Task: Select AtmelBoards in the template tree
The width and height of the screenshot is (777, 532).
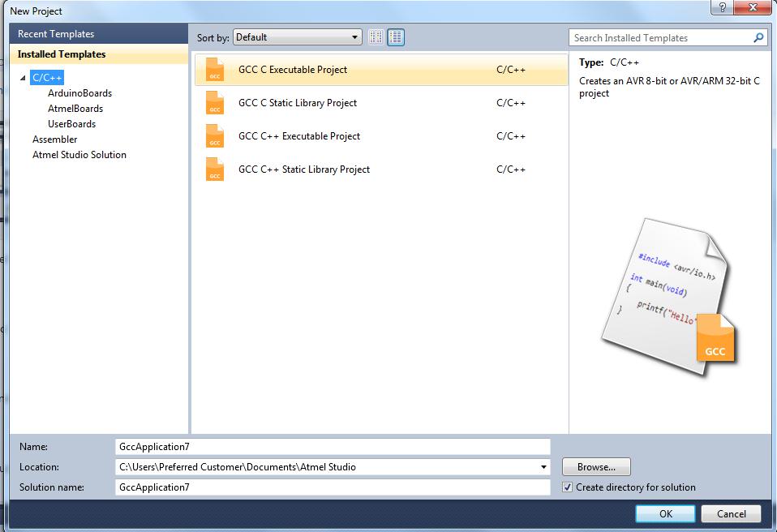Action: pos(75,109)
